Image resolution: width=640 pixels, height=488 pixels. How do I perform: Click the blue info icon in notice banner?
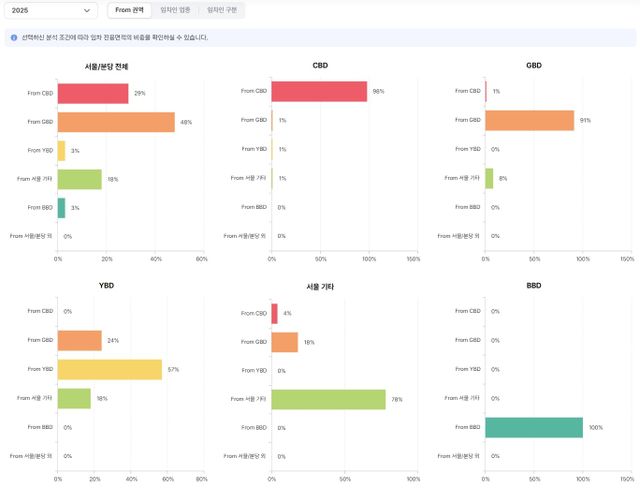click(13, 37)
